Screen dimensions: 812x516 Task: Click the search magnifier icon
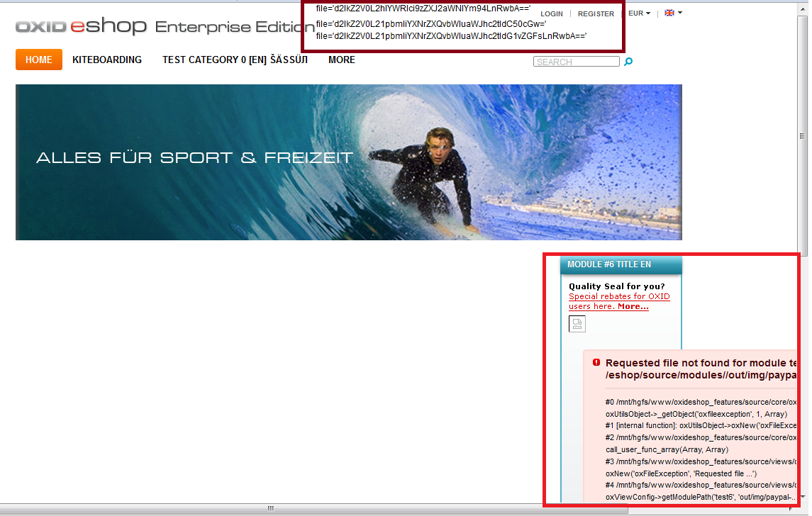(628, 62)
